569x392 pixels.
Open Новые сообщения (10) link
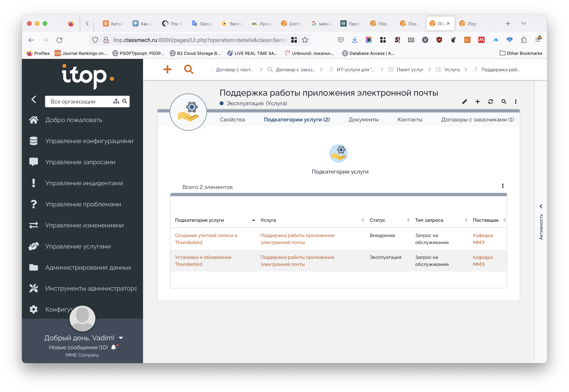(x=78, y=347)
